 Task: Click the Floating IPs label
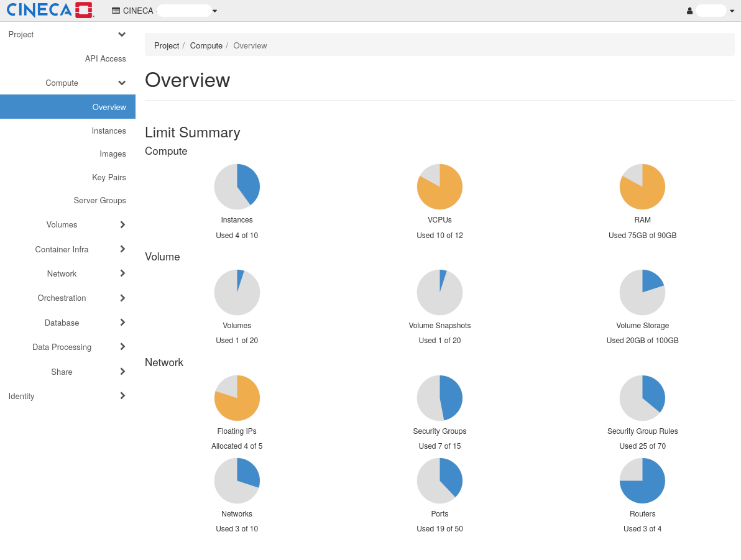tap(237, 431)
